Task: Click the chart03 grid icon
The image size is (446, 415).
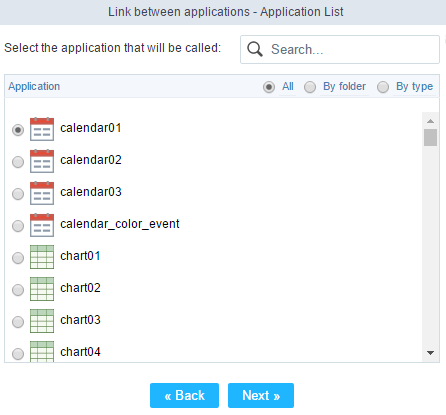Action: point(42,321)
